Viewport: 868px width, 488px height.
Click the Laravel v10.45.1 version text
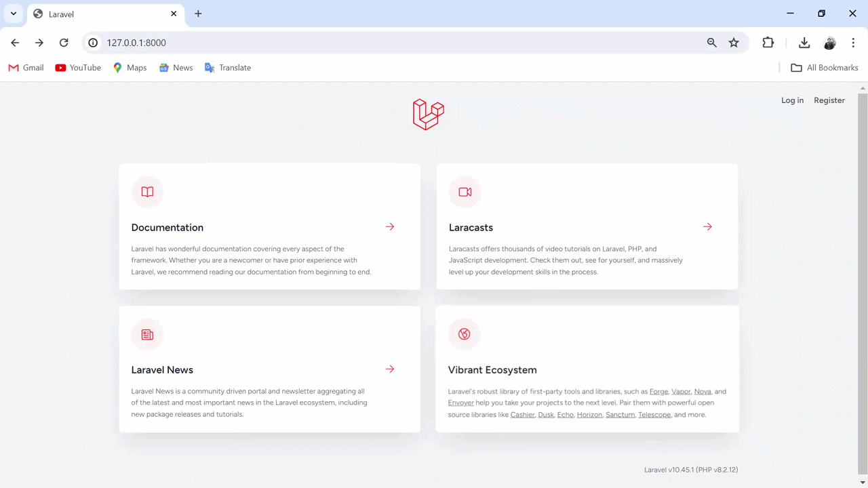point(691,470)
